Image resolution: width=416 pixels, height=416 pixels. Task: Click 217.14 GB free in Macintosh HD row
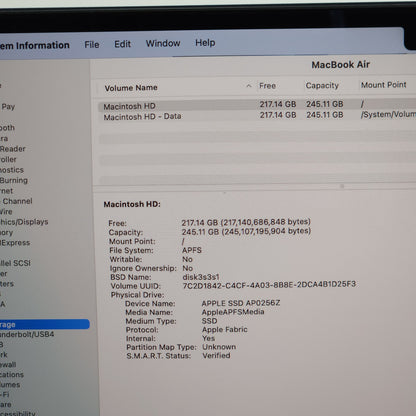pos(278,104)
